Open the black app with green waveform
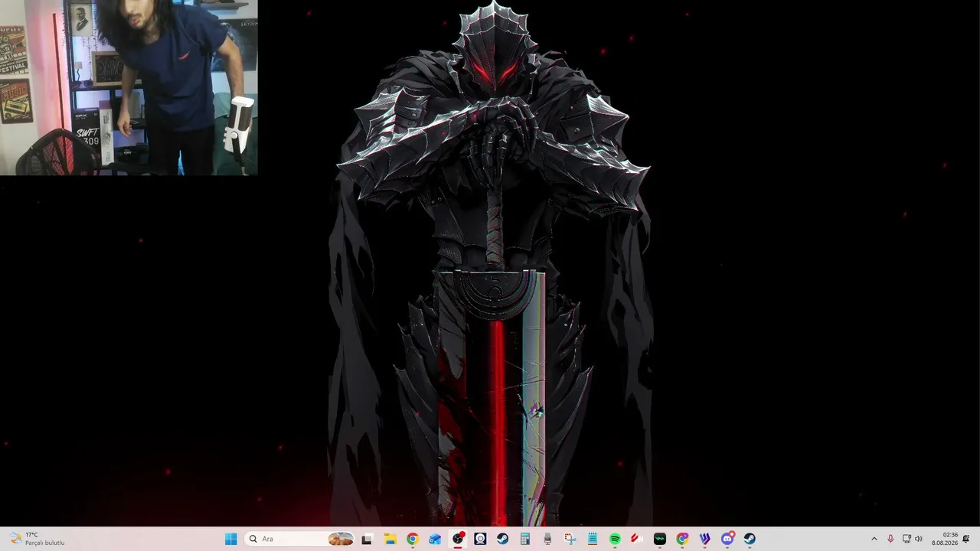This screenshot has width=980, height=551. [x=660, y=539]
